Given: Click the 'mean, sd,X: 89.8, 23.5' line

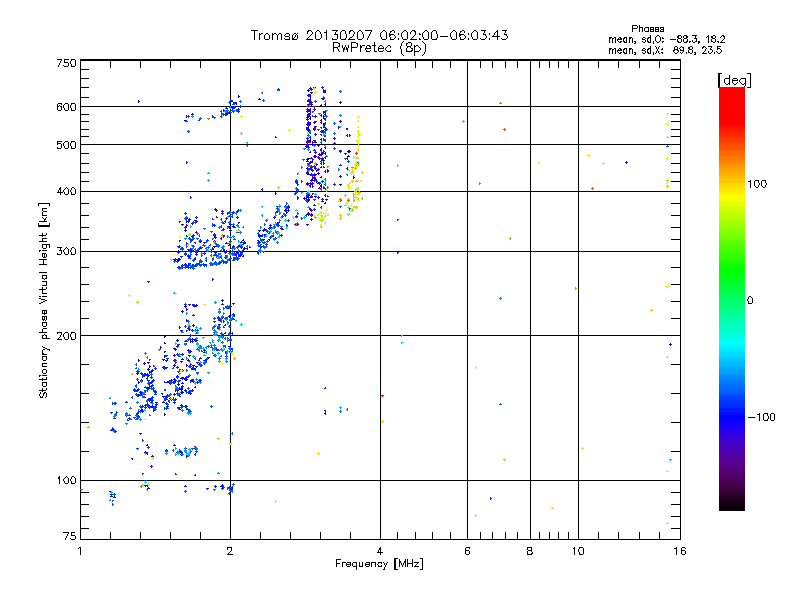Looking at the screenshot, I should pos(665,50).
